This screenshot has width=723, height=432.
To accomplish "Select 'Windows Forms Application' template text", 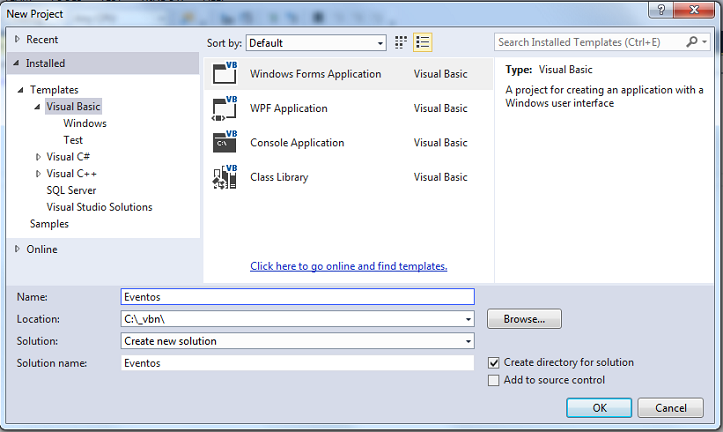I will (x=315, y=74).
